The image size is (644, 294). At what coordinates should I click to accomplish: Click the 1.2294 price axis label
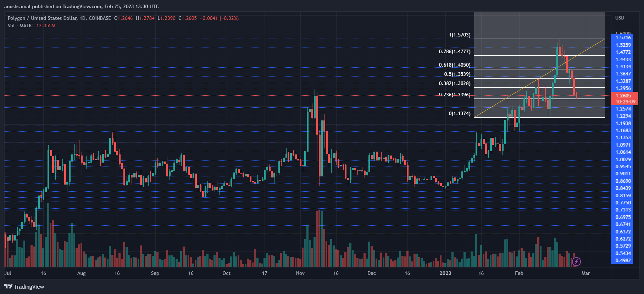[x=623, y=116]
